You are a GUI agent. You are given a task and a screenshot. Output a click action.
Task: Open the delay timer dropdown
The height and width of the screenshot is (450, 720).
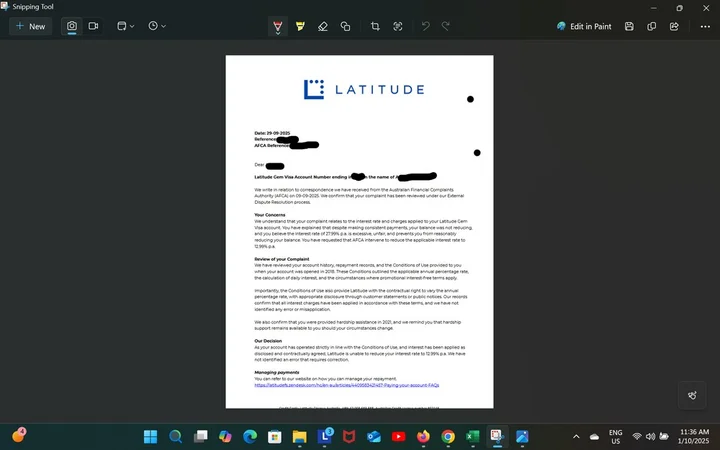[x=157, y=26]
